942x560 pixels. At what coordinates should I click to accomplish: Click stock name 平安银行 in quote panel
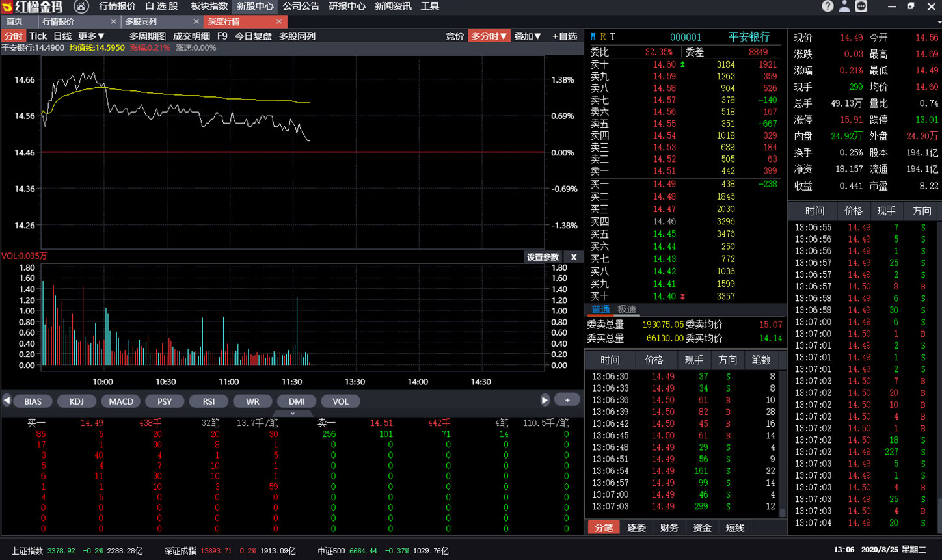coord(749,37)
